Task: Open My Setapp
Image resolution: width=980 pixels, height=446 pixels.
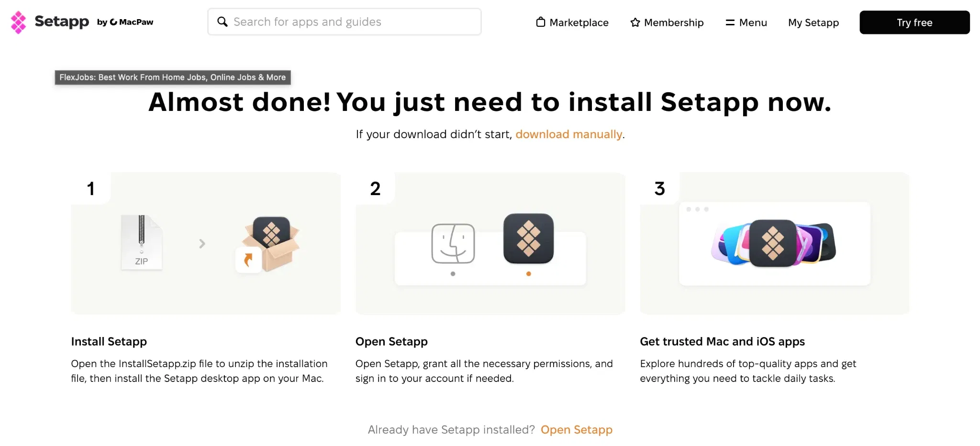Action: pyautogui.click(x=813, y=22)
